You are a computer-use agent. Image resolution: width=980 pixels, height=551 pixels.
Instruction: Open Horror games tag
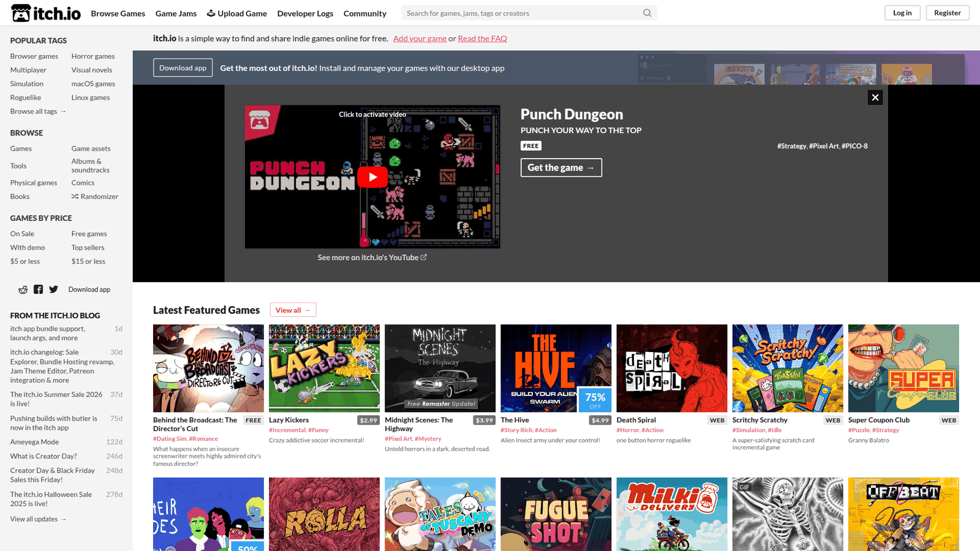[x=93, y=56]
